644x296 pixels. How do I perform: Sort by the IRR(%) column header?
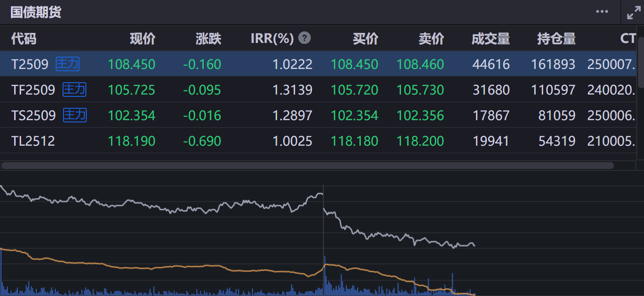tap(272, 39)
